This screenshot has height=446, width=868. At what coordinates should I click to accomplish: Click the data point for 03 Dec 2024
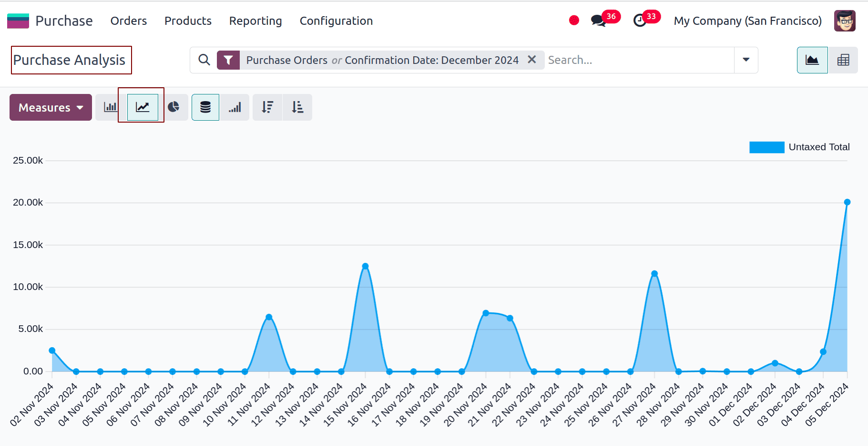tap(799, 372)
